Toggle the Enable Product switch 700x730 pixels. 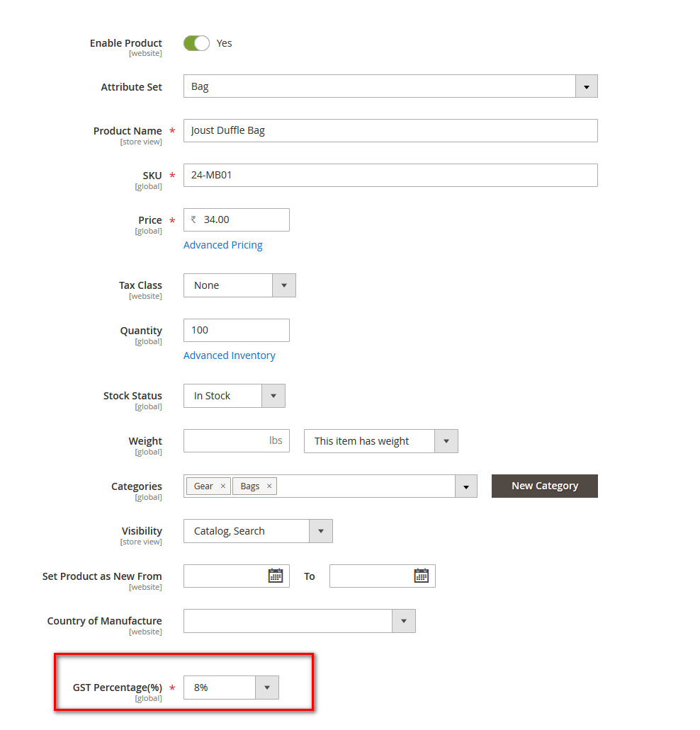point(196,43)
